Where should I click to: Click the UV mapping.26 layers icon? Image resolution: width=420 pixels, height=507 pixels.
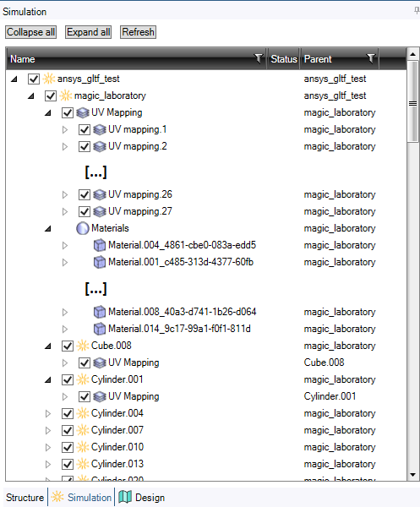coord(100,194)
